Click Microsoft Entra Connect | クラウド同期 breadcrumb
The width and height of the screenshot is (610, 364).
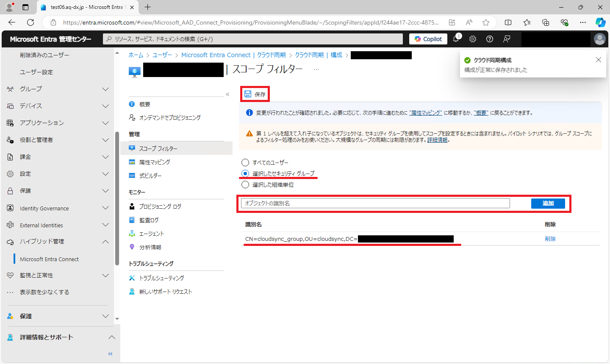tap(233, 55)
